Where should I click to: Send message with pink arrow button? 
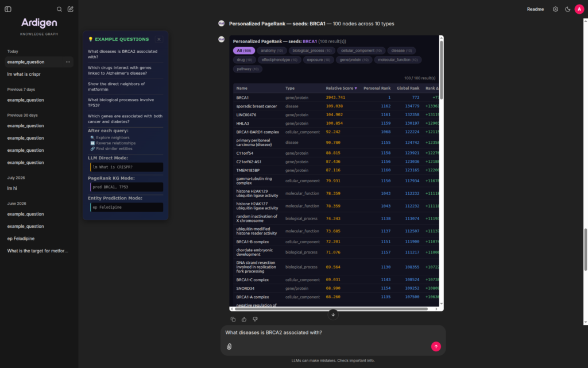click(436, 347)
